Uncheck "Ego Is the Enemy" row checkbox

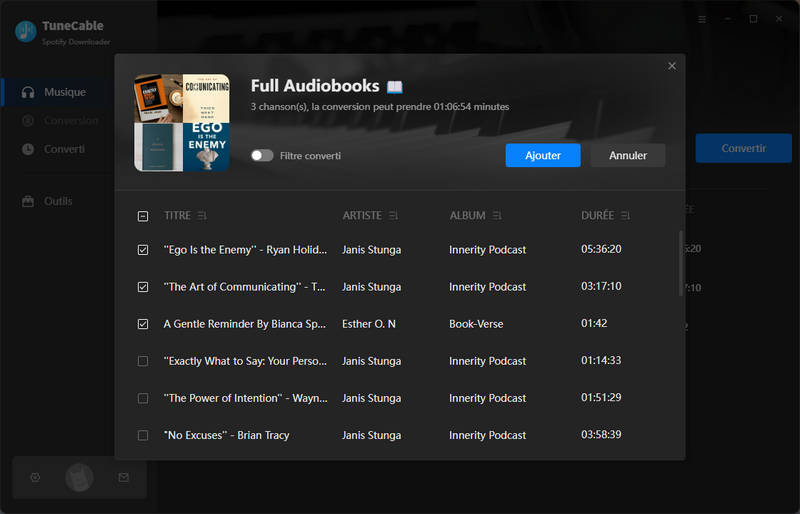143,250
